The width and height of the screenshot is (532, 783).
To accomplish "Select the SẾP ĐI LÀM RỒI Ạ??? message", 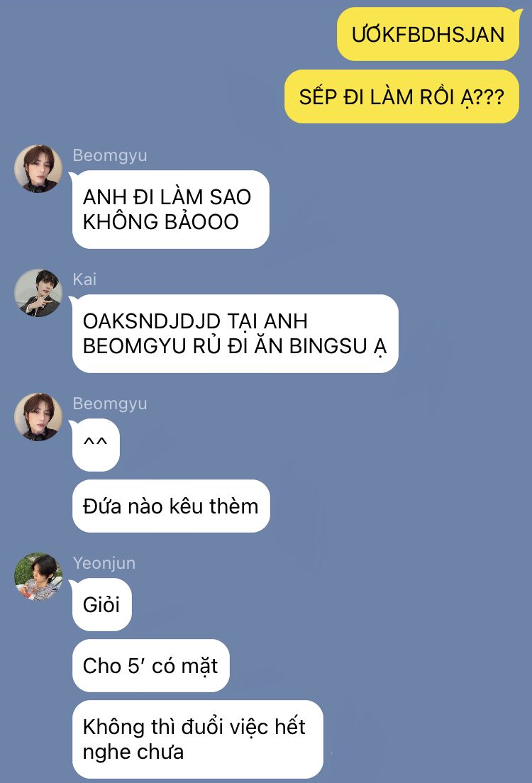I will point(402,96).
